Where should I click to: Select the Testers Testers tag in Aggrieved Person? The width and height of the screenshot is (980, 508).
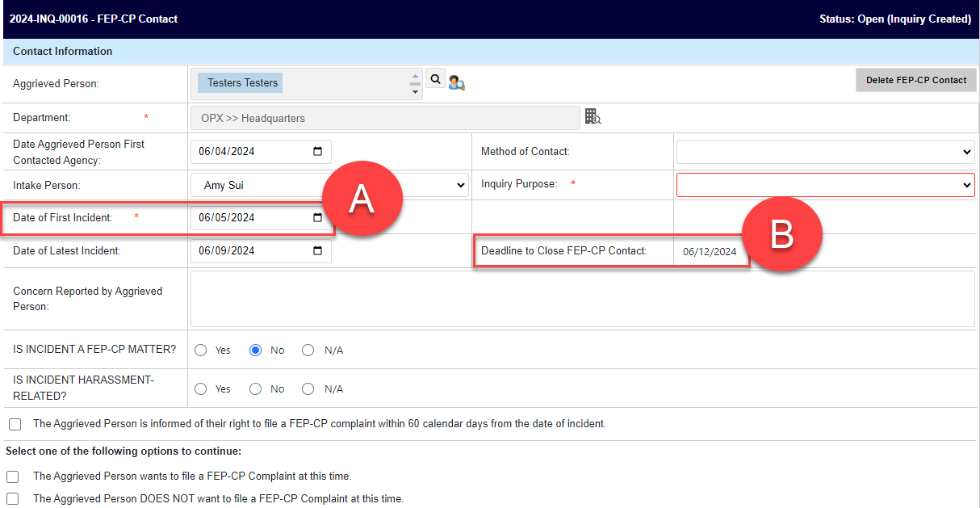tap(240, 82)
